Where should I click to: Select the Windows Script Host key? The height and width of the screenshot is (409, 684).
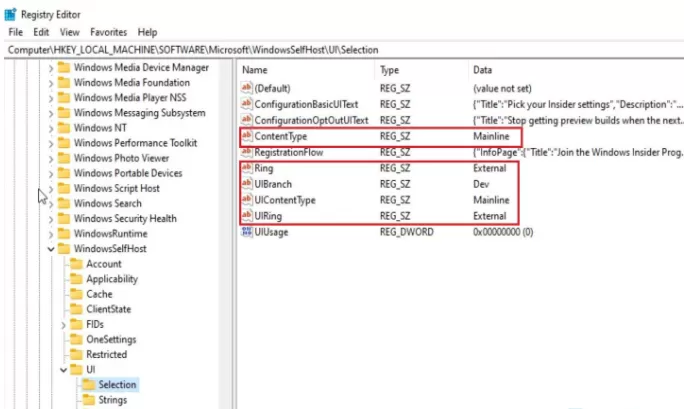pos(116,188)
